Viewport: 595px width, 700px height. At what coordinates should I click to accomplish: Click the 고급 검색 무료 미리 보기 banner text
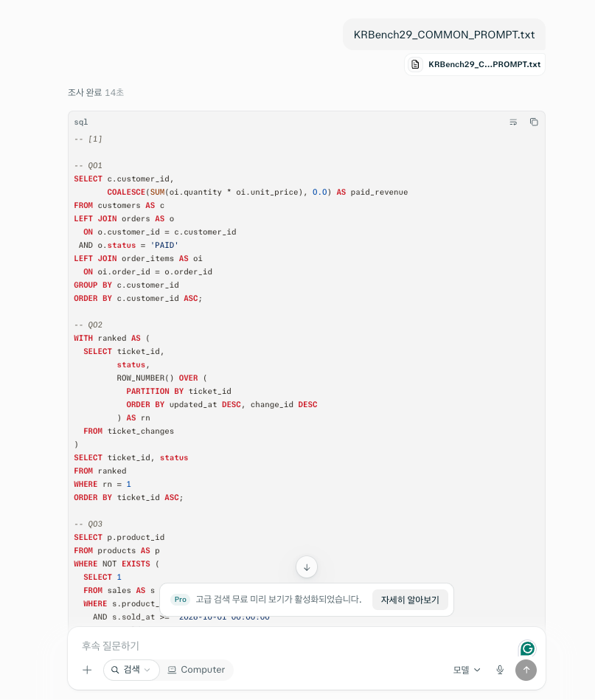coord(279,599)
